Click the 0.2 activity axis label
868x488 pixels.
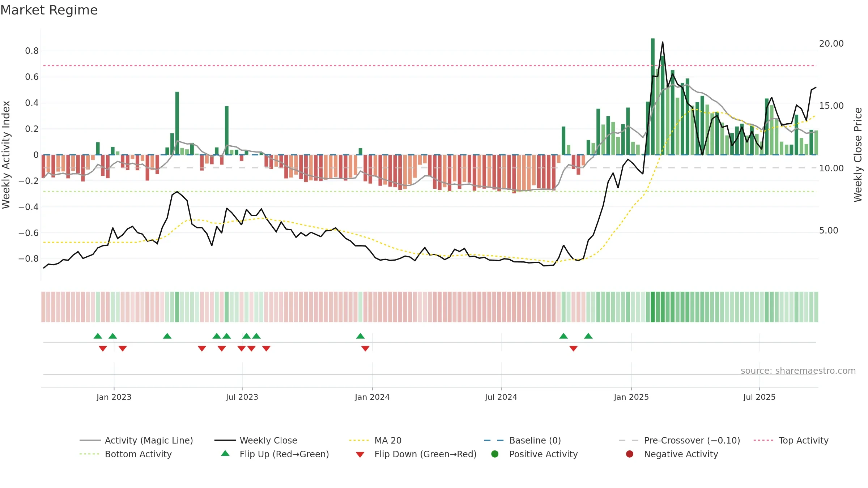pyautogui.click(x=32, y=129)
